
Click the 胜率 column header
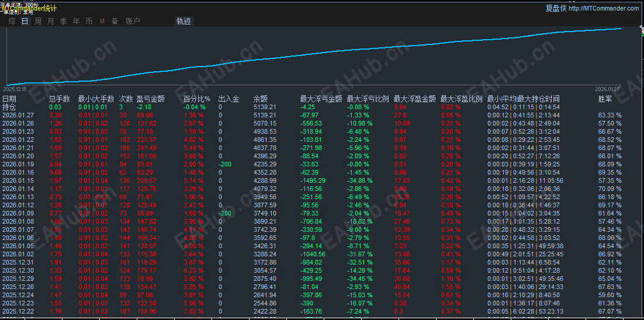pos(605,99)
